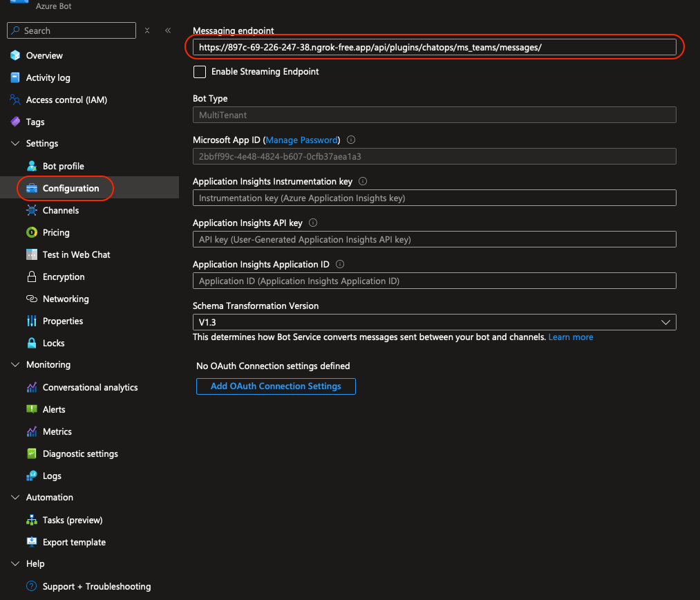Click the Logs icon
Image resolution: width=700 pixels, height=600 pixels.
32,476
